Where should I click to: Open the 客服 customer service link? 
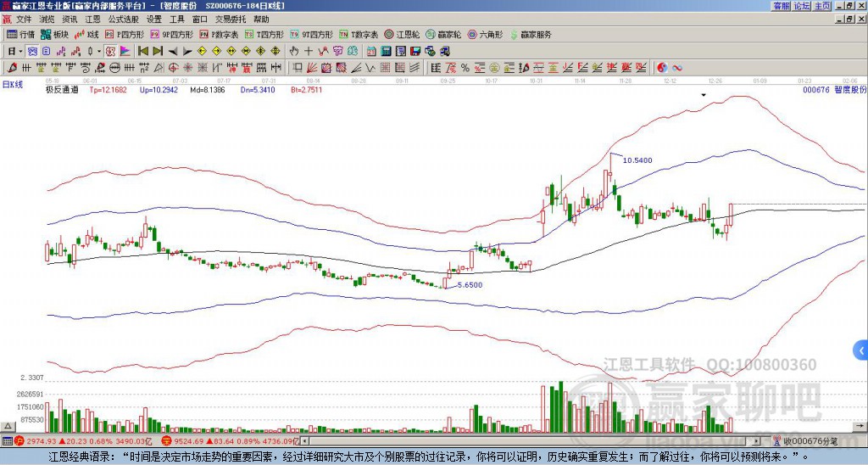coord(781,6)
